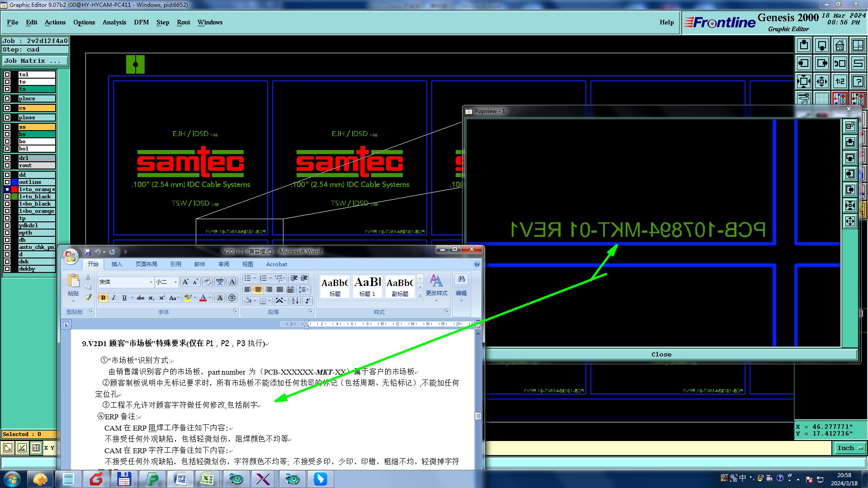Select the Title 1 style in Word

tap(367, 286)
